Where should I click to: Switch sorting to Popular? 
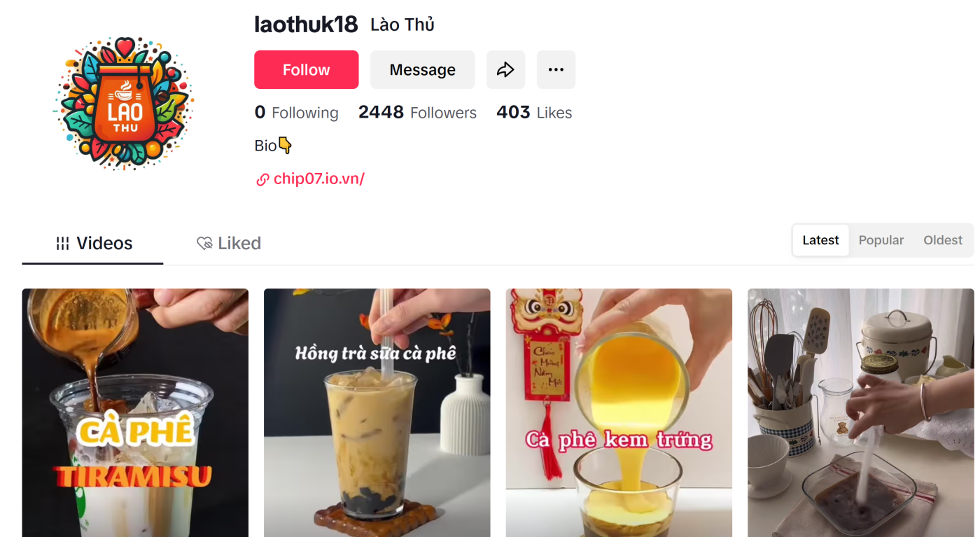(x=881, y=240)
